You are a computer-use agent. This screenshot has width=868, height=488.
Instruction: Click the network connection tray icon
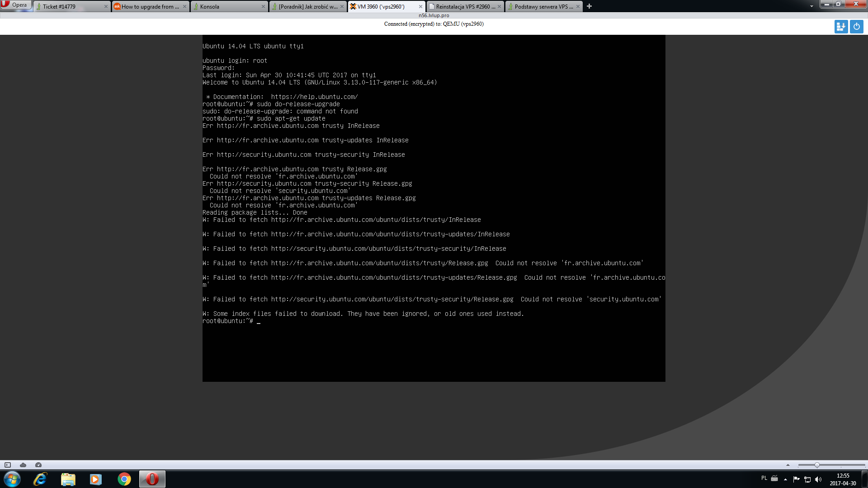[x=807, y=479]
